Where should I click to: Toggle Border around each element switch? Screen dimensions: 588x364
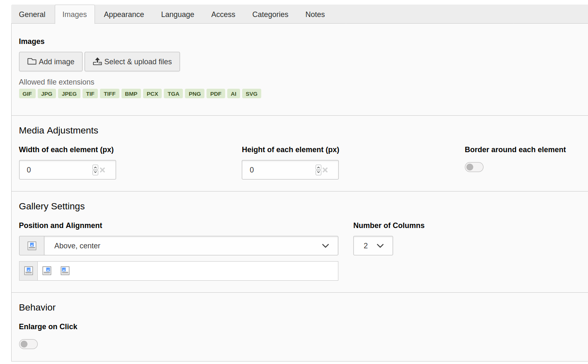pyautogui.click(x=474, y=167)
